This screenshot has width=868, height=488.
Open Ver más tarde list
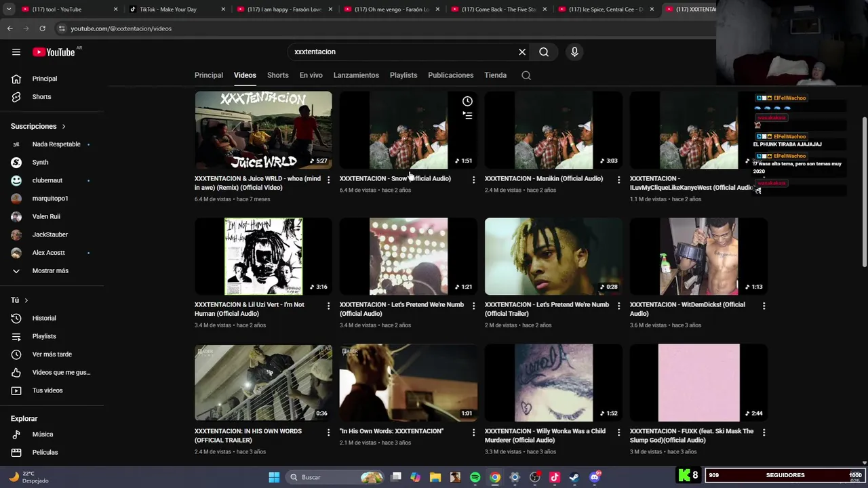tap(52, 354)
